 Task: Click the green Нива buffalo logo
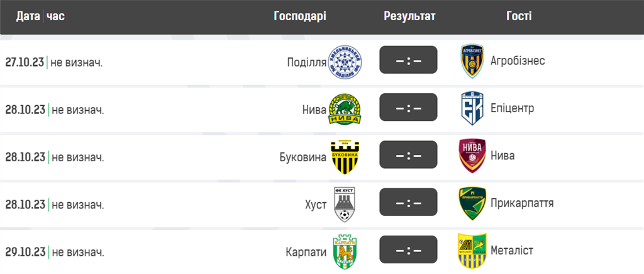[x=345, y=109]
